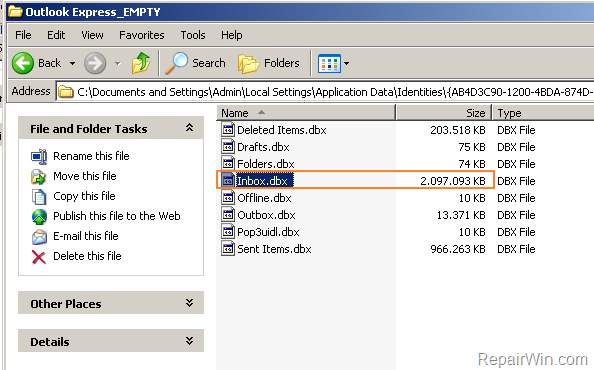Screen dimensions: 594x370
Task: Click the Deleted Items.dbx file icon
Action: coord(228,130)
